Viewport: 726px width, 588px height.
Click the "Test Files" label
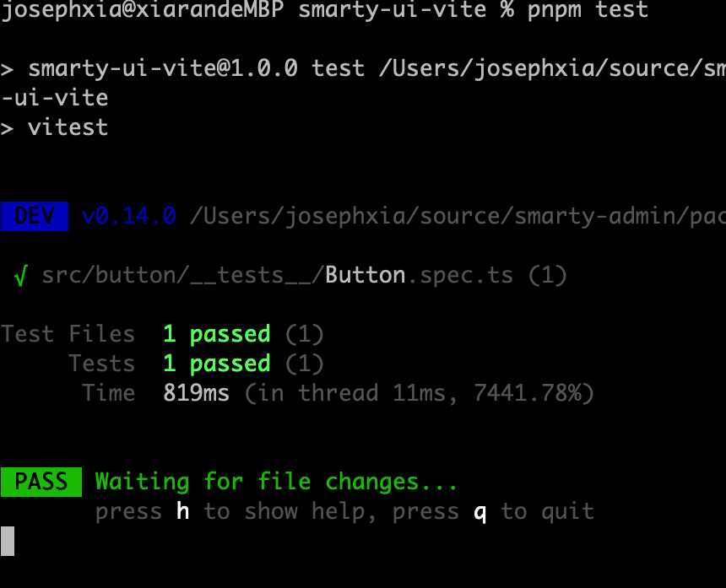point(68,334)
